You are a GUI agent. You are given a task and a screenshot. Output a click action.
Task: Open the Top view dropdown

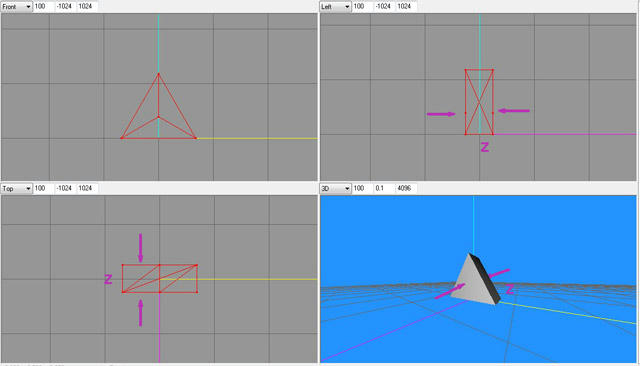(x=16, y=189)
